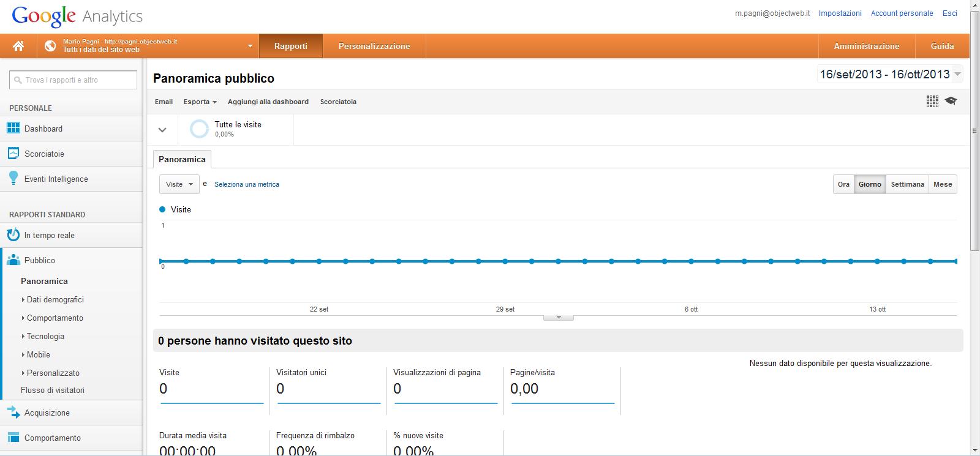Open the Visite metric dropdown
This screenshot has height=456, width=980.
(179, 184)
